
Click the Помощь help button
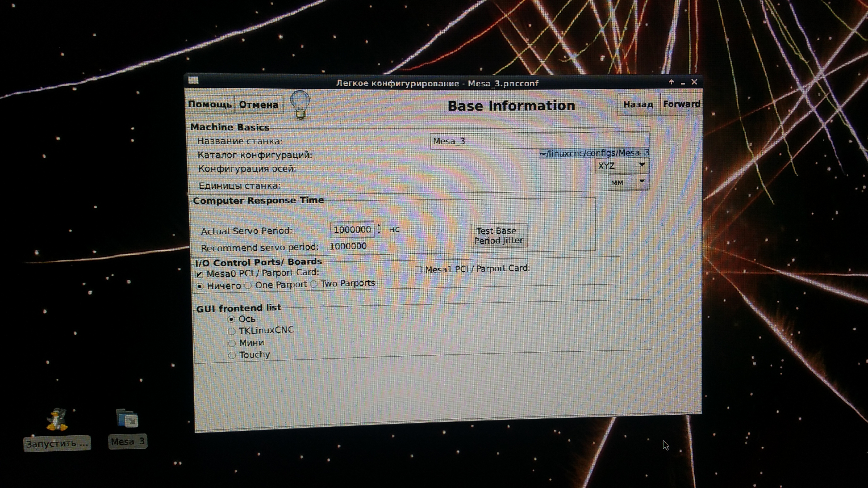click(210, 104)
